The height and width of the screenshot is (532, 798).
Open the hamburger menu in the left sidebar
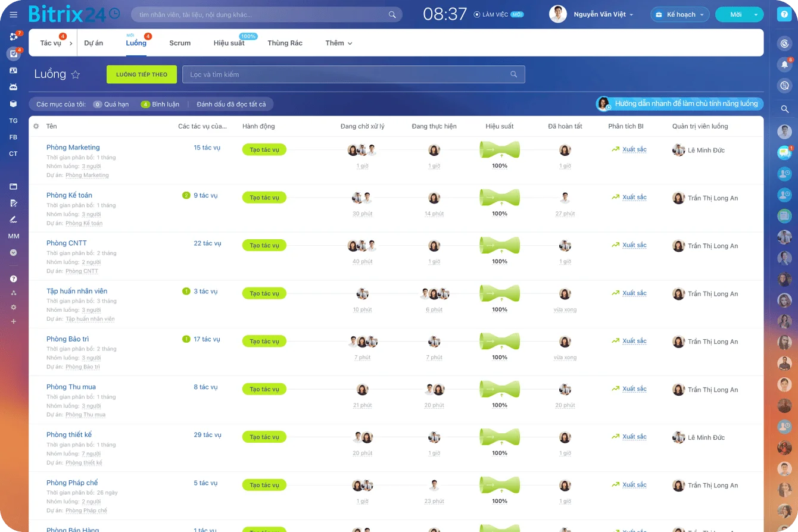(x=14, y=14)
